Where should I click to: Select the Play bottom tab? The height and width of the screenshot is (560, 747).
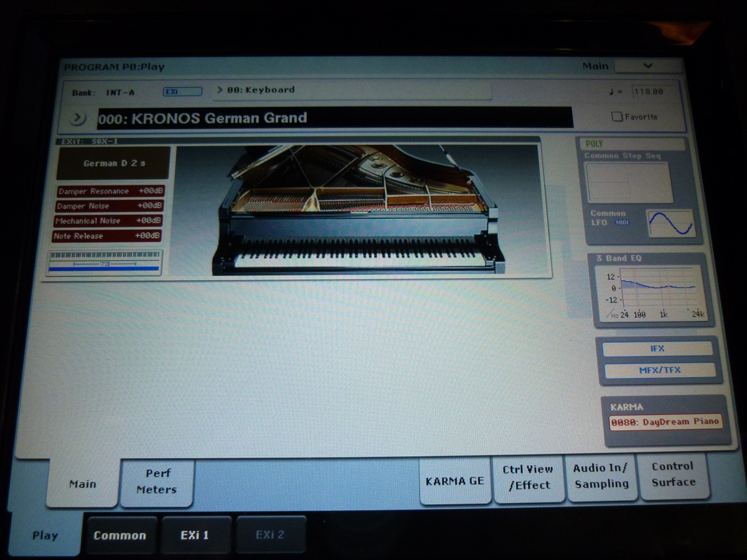pyautogui.click(x=45, y=534)
